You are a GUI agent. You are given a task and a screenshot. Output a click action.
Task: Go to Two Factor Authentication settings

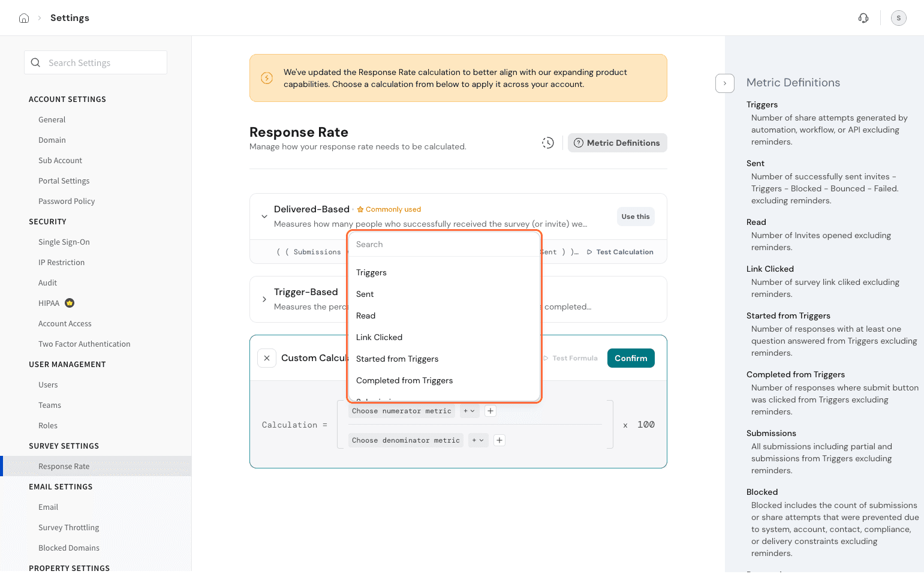click(x=84, y=344)
